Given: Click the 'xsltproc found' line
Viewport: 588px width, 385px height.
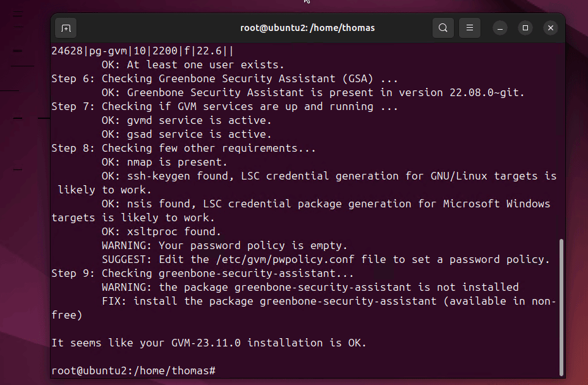Looking at the screenshot, I should 161,231.
